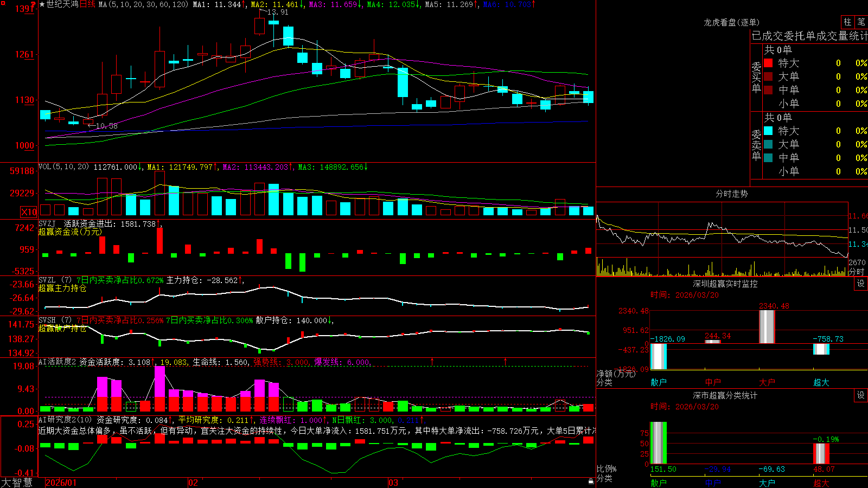The height and width of the screenshot is (488, 868).
Task: Switch 龙虎看盘 to 笔 (tick) view
Action: point(861,22)
